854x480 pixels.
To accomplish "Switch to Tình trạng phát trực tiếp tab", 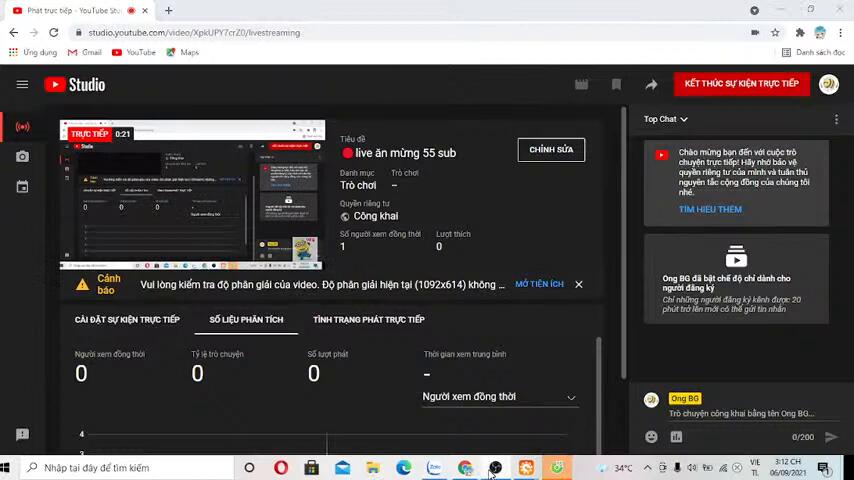I will pyautogui.click(x=368, y=320).
